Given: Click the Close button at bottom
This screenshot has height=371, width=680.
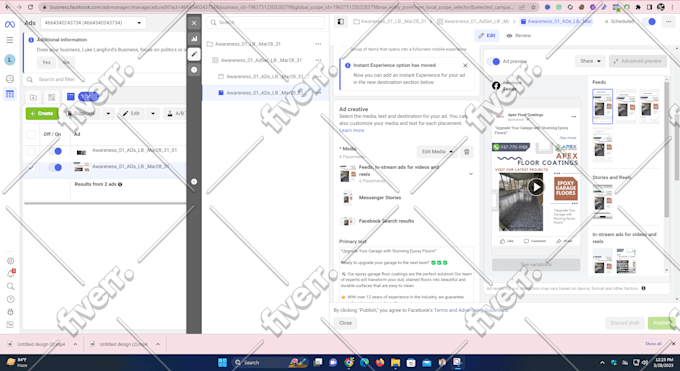Looking at the screenshot, I should (345, 323).
